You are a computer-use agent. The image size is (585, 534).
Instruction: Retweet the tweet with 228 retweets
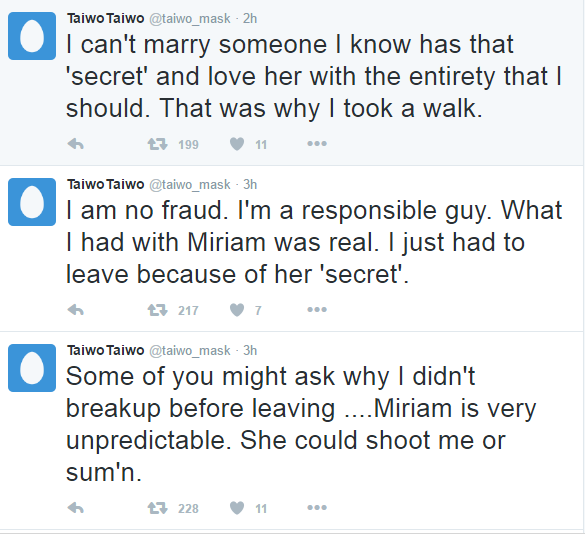(x=157, y=508)
